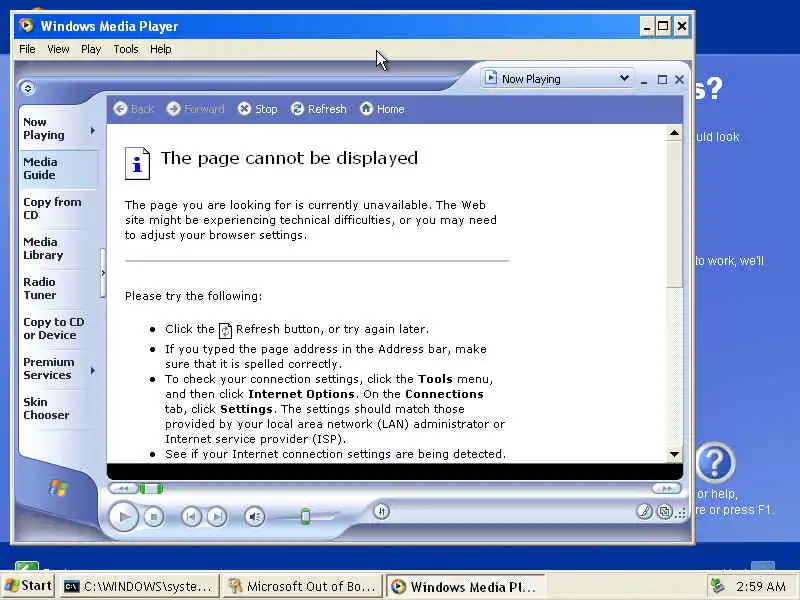Click Windows Media Player taskbar button
Screen dimensions: 800x600
coord(464,587)
